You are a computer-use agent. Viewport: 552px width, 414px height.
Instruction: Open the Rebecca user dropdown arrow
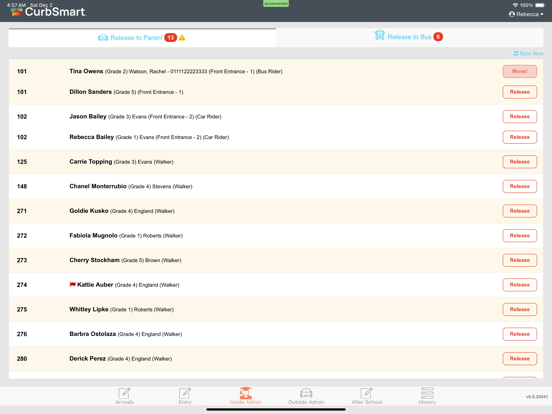542,14
